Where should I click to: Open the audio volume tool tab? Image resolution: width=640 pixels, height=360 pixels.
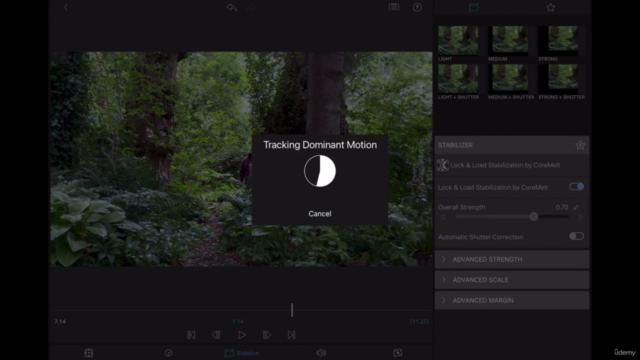click(321, 353)
